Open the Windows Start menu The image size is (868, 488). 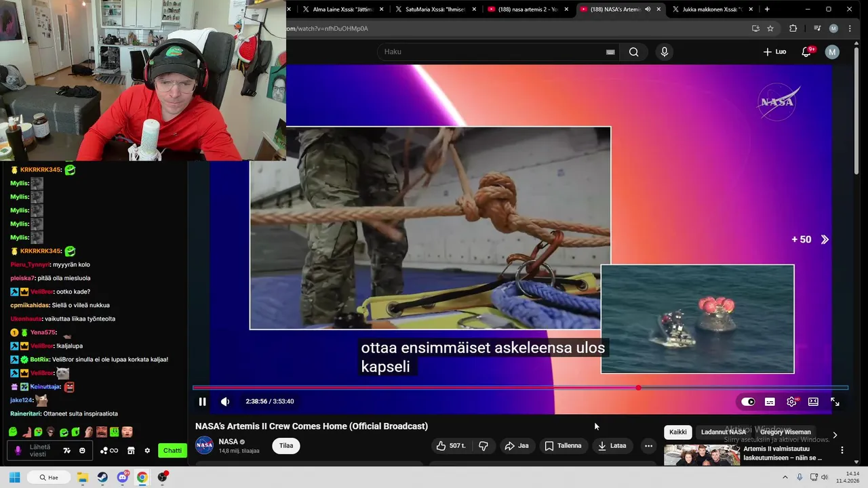click(x=14, y=477)
